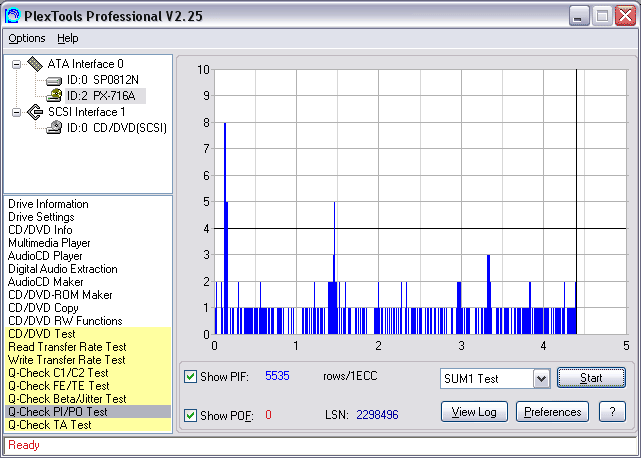Viewport: 641px width, 458px height.
Task: Click the PlexTools app icon in title bar
Action: [12, 16]
